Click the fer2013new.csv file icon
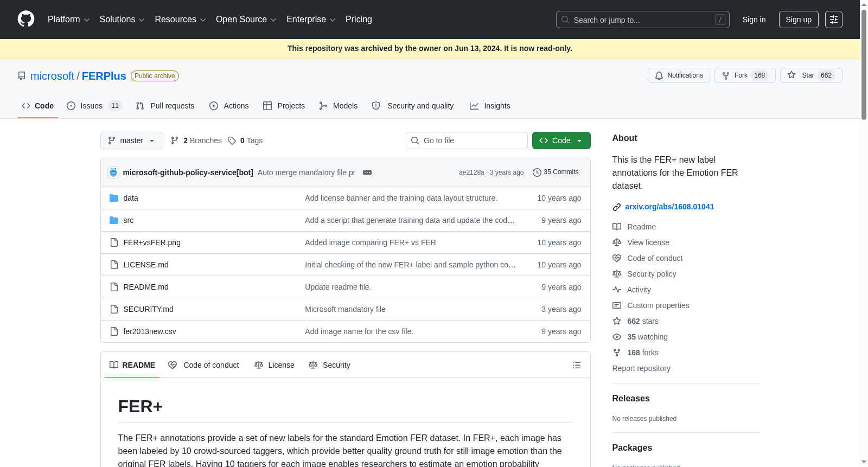The image size is (868, 467). click(114, 331)
